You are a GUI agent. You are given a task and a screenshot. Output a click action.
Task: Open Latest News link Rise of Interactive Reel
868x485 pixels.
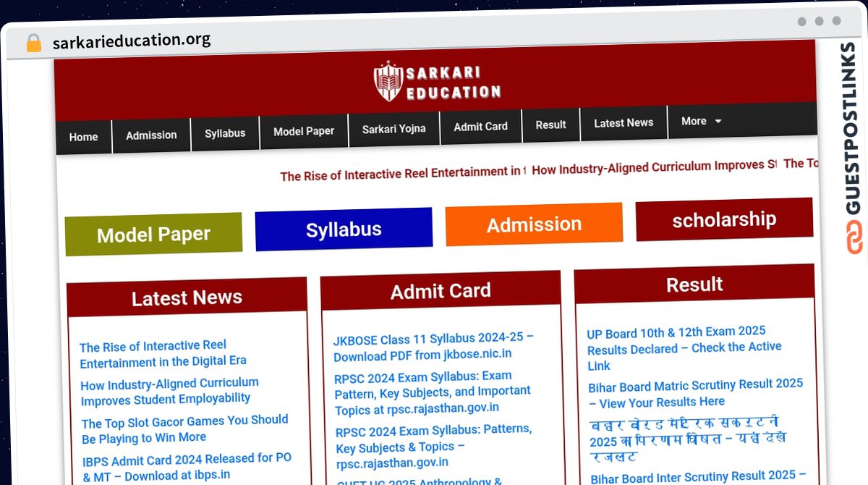pyautogui.click(x=163, y=353)
